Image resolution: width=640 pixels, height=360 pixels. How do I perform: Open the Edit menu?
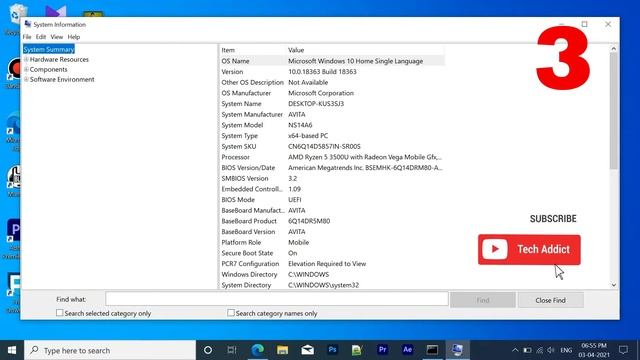41,37
